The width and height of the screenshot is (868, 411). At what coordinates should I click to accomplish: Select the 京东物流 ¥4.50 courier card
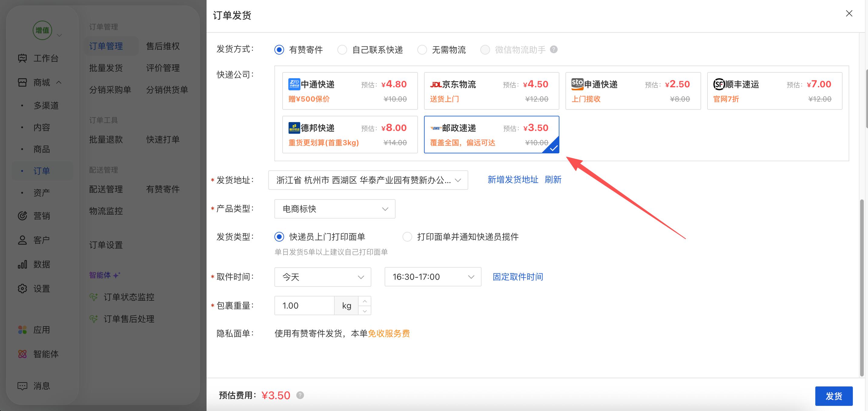(x=491, y=91)
